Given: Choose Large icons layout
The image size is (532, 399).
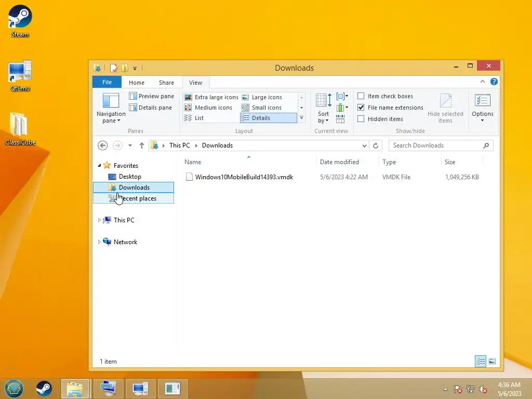Looking at the screenshot, I should (262, 97).
